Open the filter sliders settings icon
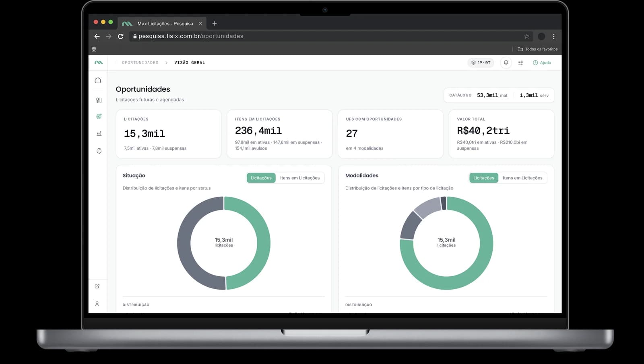The width and height of the screenshot is (644, 364). tap(520, 63)
